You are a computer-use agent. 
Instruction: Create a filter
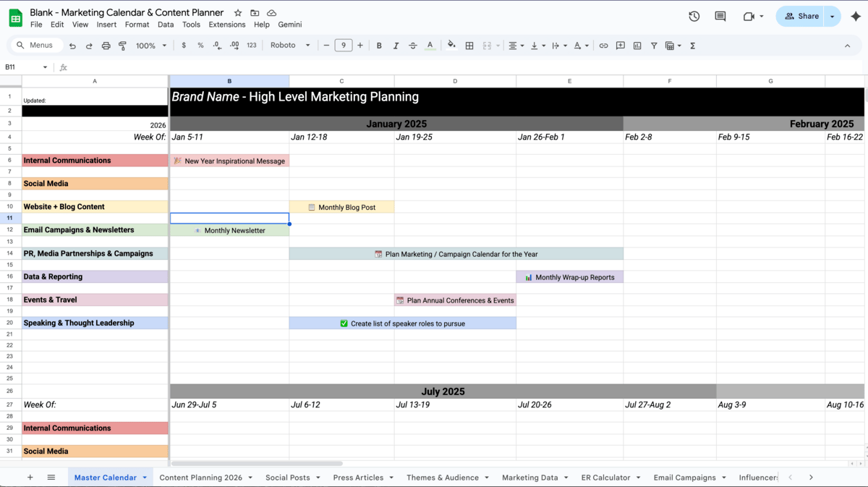coord(654,45)
